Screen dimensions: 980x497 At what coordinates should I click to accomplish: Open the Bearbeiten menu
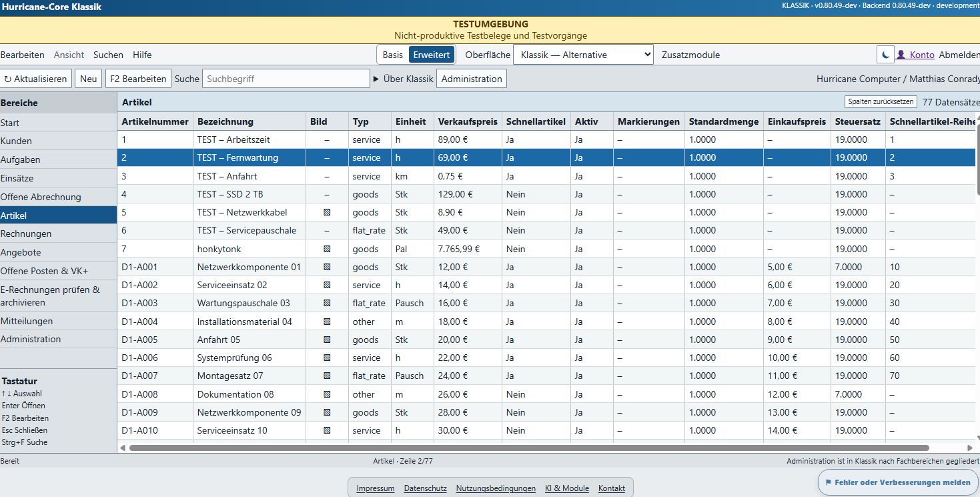[23, 55]
